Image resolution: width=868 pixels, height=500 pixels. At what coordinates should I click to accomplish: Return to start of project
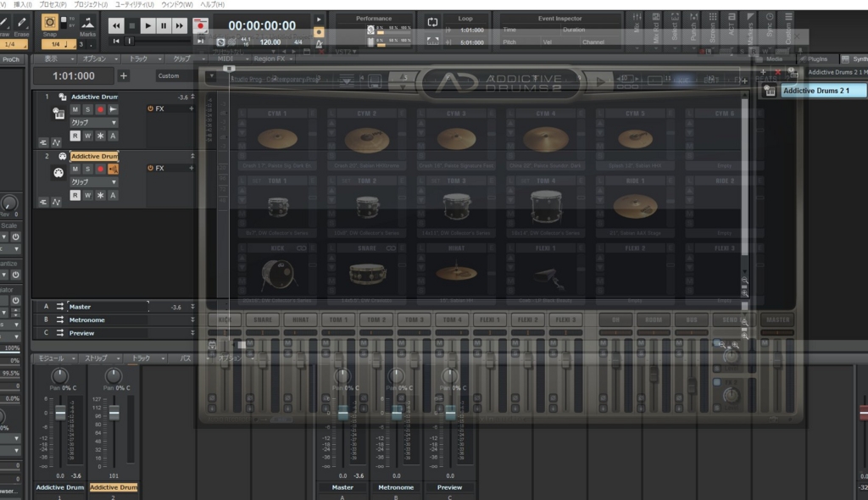click(116, 41)
